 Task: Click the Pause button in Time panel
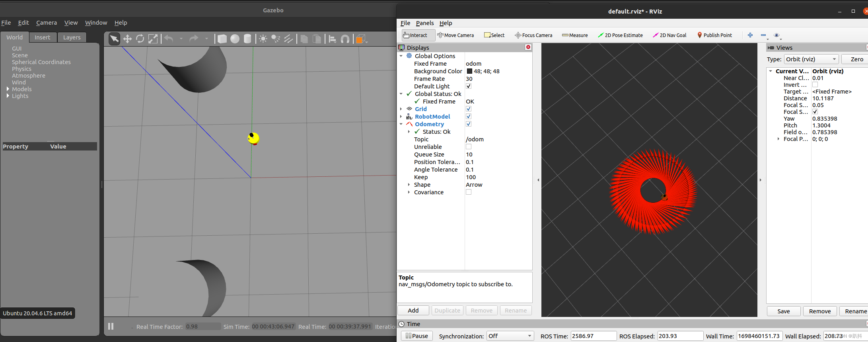(417, 336)
